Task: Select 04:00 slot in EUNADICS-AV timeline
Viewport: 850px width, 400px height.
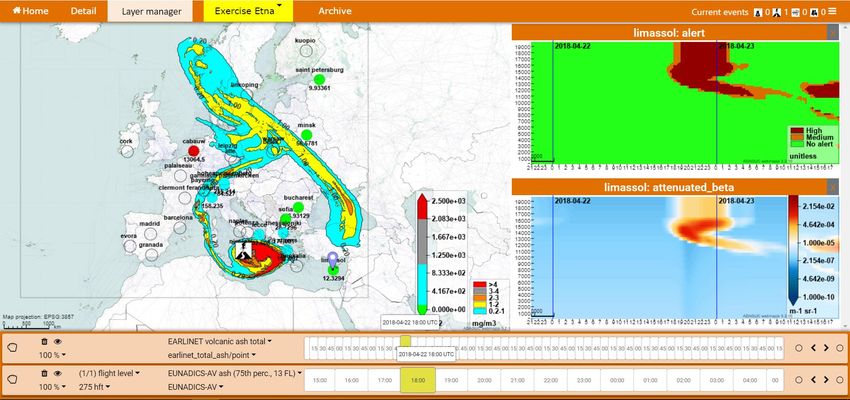Action: tap(750, 380)
